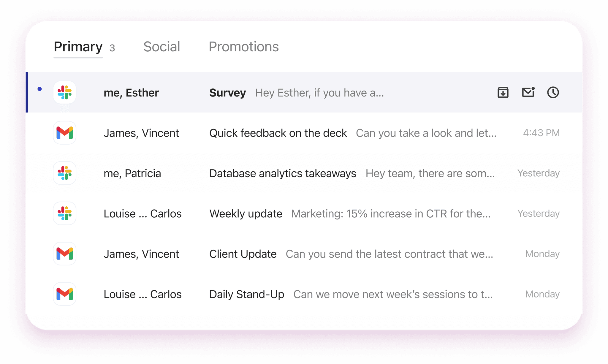The image size is (608, 364).
Task: Open the Daily Stand-Up email
Action: coord(246,294)
